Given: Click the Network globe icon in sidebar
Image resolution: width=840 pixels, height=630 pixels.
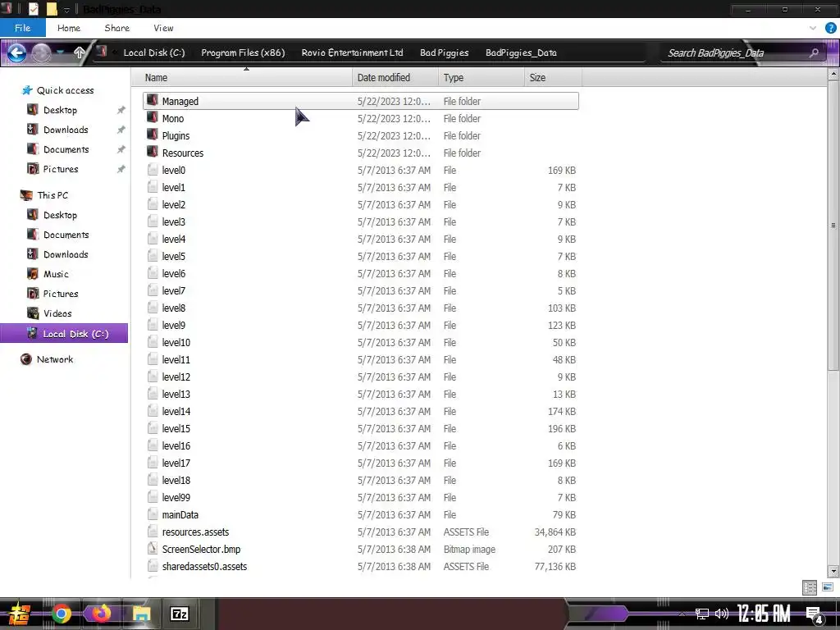Looking at the screenshot, I should click(25, 359).
